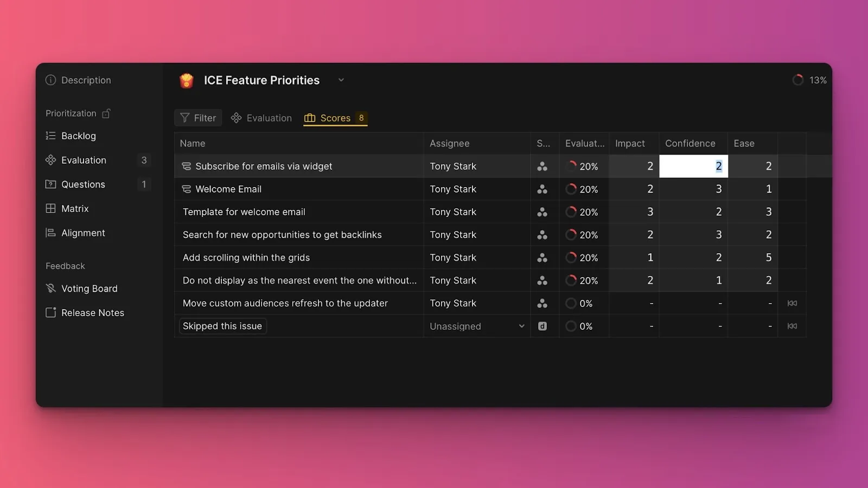The width and height of the screenshot is (868, 488).
Task: Open the Filter options
Action: tap(198, 118)
